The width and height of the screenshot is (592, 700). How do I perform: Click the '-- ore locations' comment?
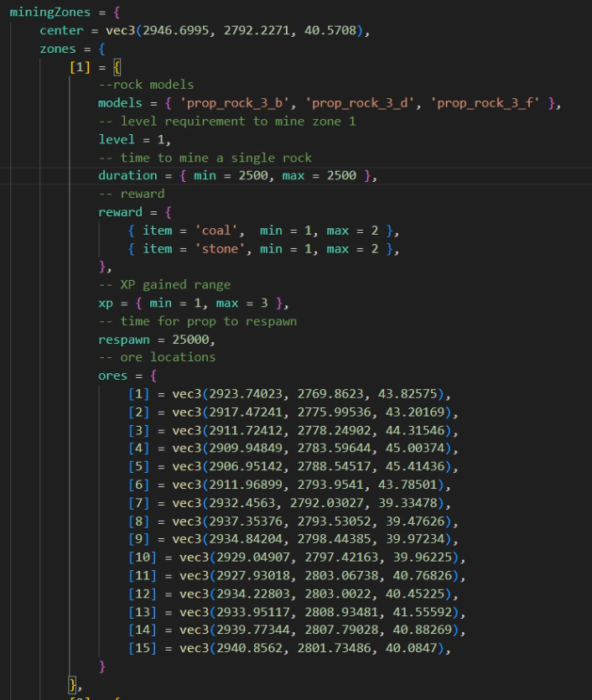[157, 357]
